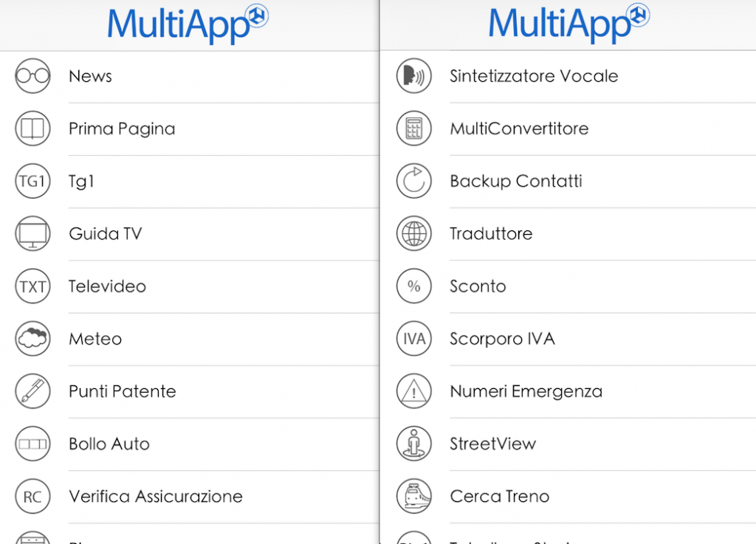Tap the TG1 circle icon
The image size is (756, 544).
click(32, 182)
